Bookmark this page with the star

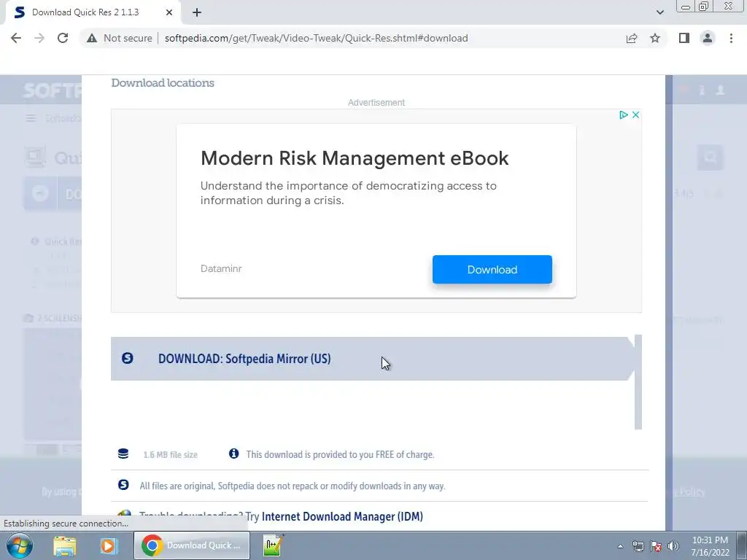click(x=655, y=38)
